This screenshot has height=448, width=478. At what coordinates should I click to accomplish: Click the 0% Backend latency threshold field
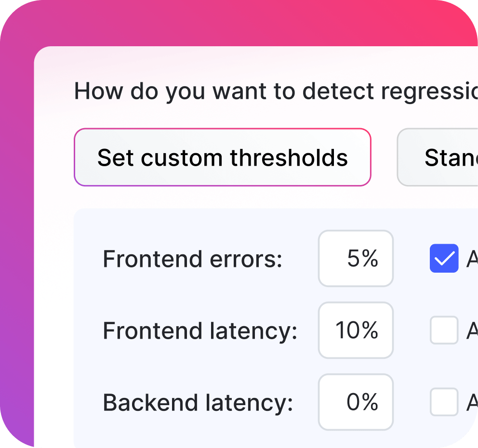coord(356,402)
